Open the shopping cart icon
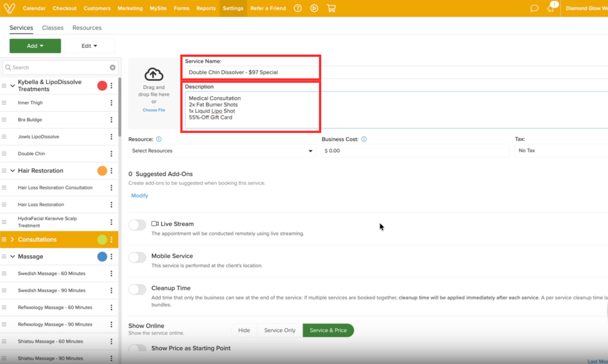 331,8
